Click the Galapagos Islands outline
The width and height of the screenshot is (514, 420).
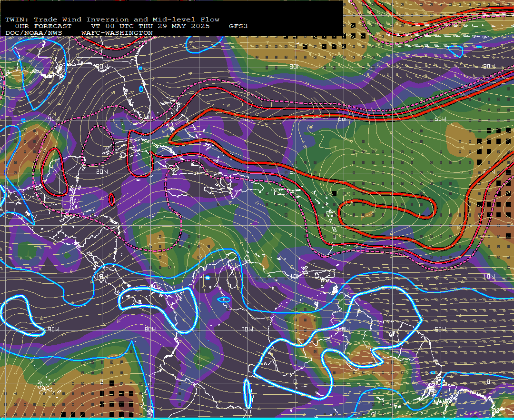click(49, 389)
